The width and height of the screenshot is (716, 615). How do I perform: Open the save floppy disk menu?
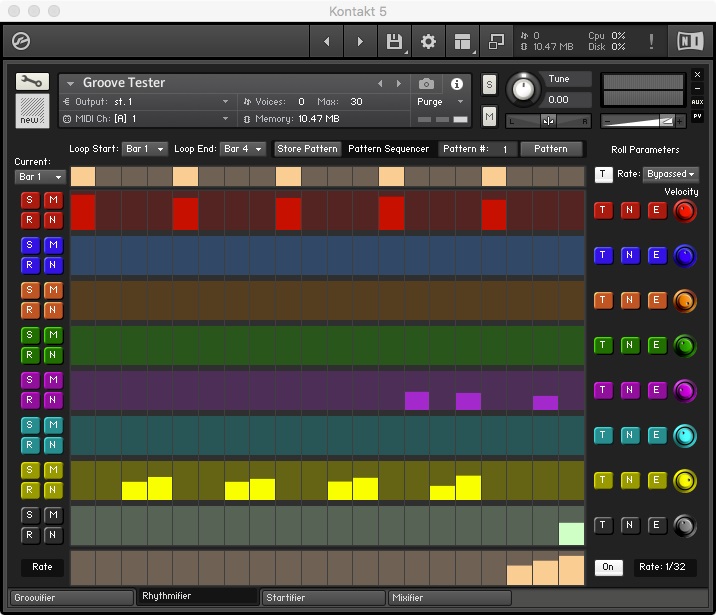coord(394,42)
